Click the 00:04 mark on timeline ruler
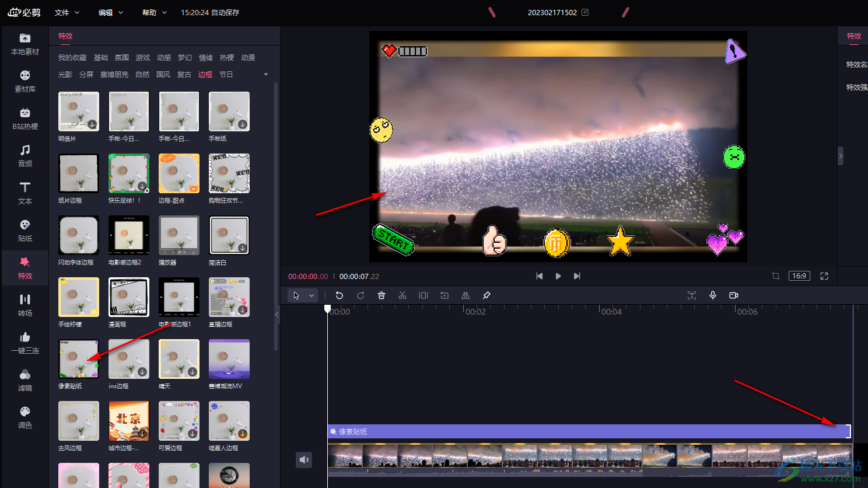The width and height of the screenshot is (868, 488). tap(611, 312)
